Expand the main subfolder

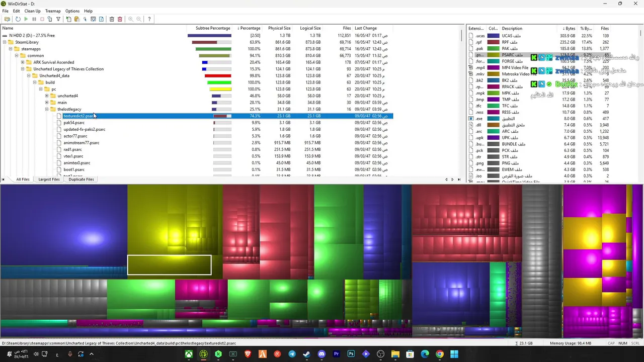pos(47,103)
